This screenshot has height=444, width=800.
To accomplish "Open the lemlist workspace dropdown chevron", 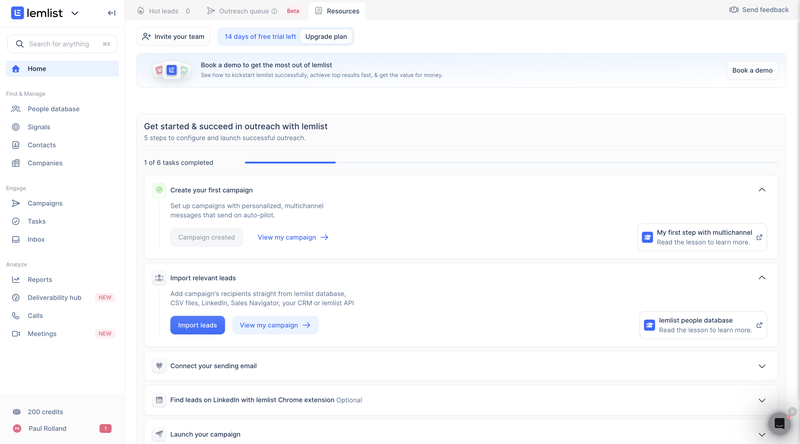I will click(75, 14).
